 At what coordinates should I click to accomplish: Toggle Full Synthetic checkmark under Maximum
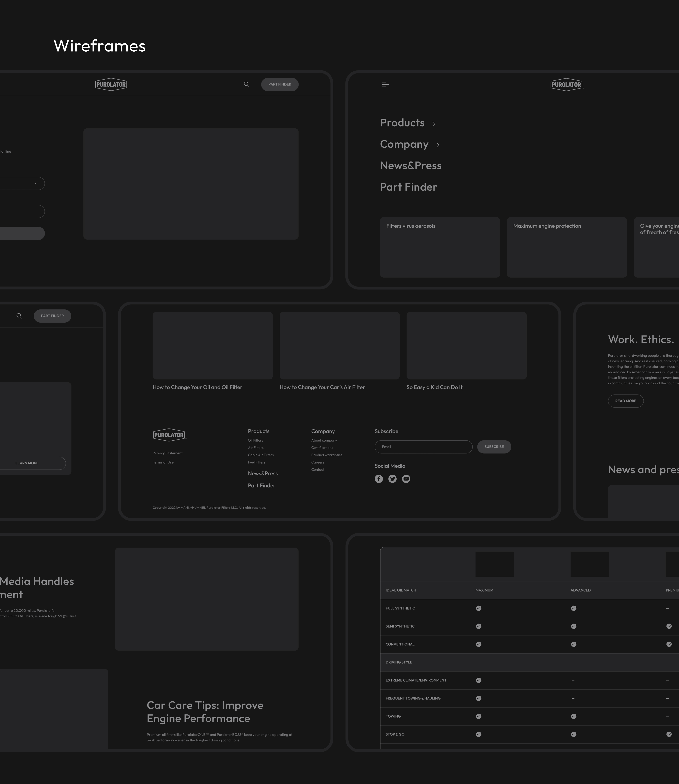[478, 608]
